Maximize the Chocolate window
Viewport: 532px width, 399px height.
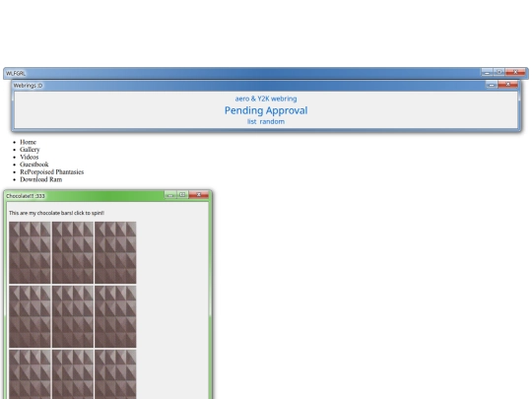coord(182,195)
